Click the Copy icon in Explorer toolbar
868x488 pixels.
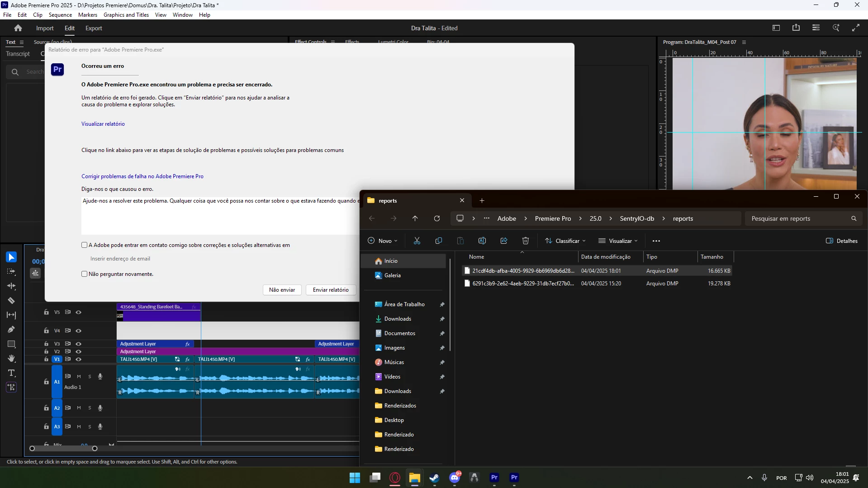[439, 241]
